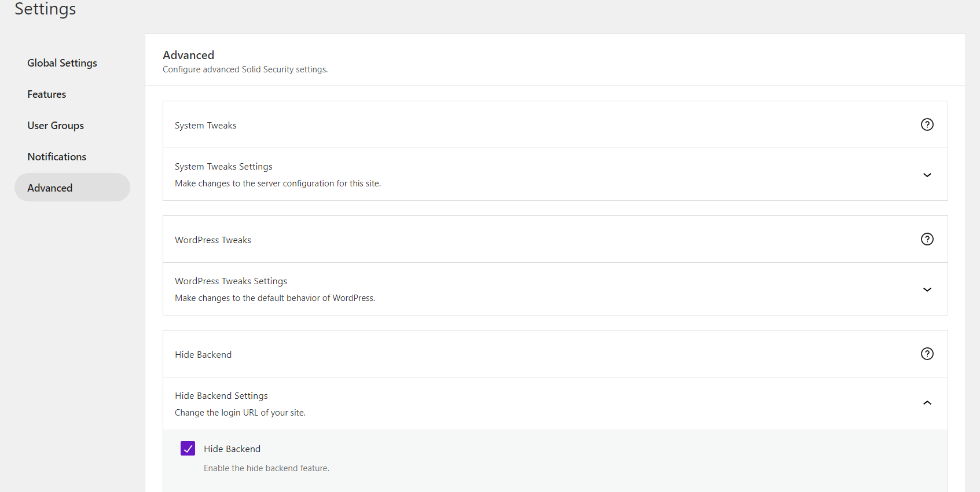Click 'Make changes to the server configuration' text
980x492 pixels.
278,183
